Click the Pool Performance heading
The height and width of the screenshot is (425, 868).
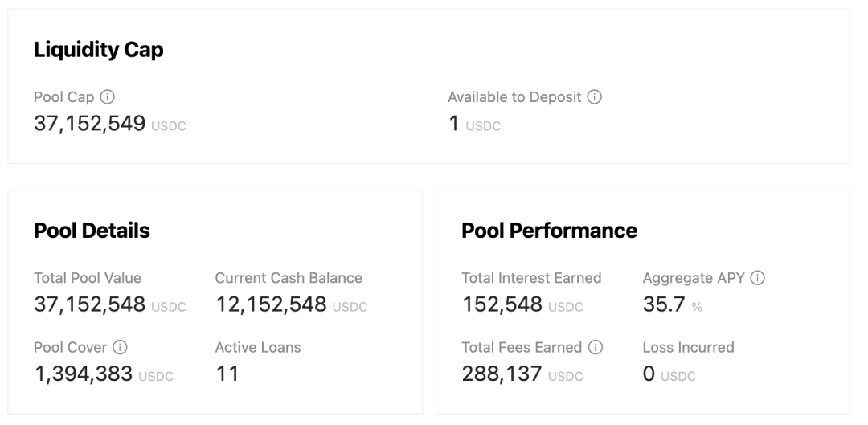[549, 231]
